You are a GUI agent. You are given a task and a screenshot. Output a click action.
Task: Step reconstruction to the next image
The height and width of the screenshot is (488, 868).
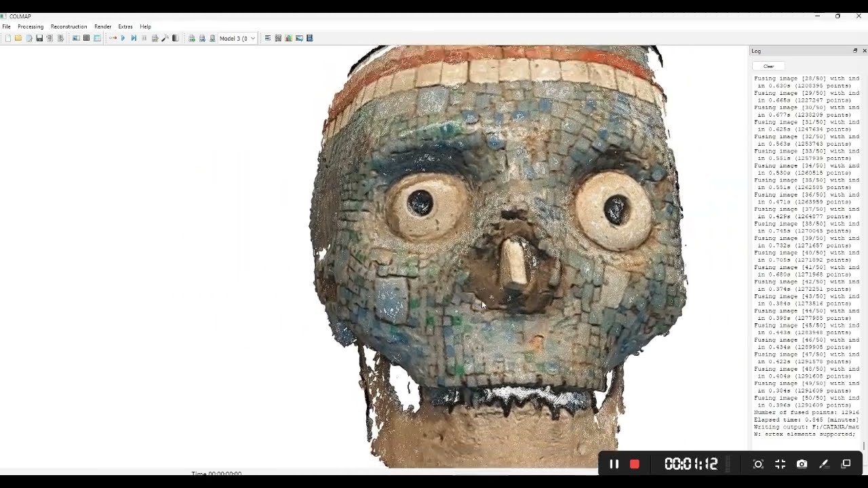point(134,39)
